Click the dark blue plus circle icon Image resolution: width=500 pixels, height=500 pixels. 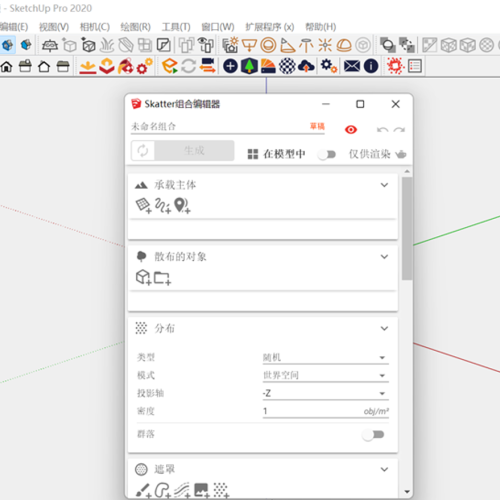click(230, 66)
